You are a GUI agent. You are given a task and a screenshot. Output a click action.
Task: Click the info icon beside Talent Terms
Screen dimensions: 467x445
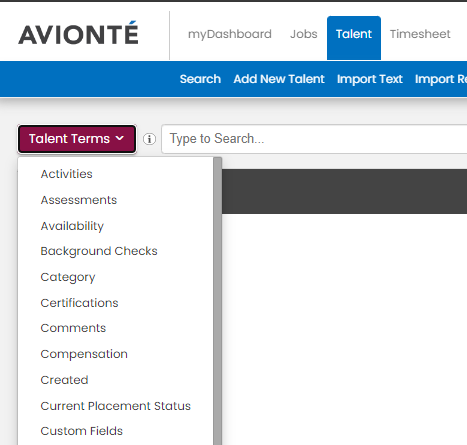tap(149, 139)
